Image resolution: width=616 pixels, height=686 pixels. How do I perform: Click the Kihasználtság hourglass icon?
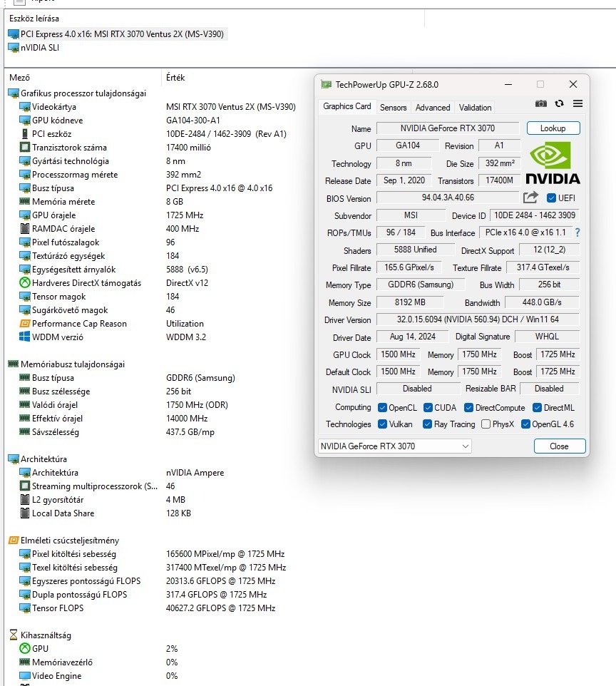14,635
